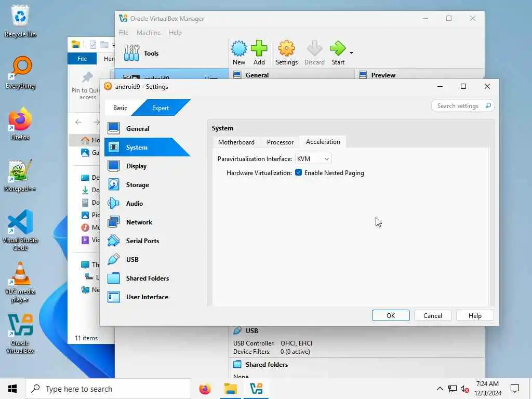Open the Shared Folders settings category

147,278
